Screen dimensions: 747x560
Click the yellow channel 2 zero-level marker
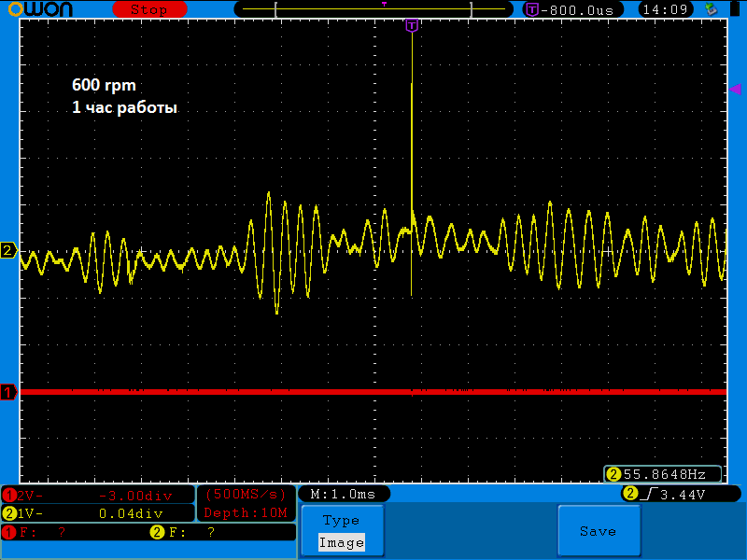point(9,250)
